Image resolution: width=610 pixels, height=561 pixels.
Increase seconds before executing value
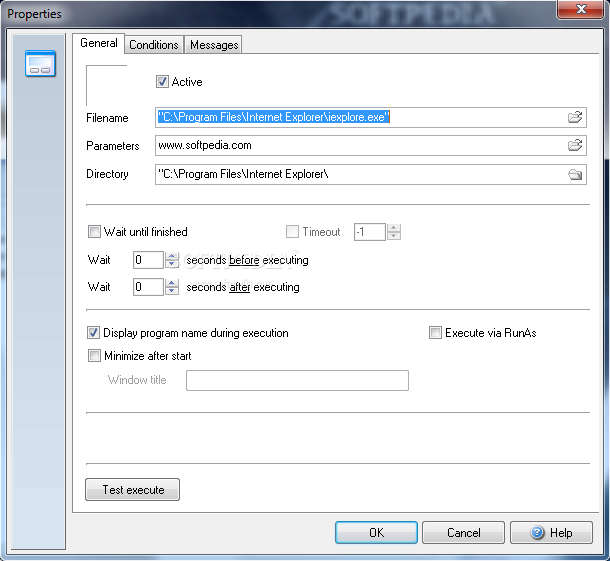172,256
